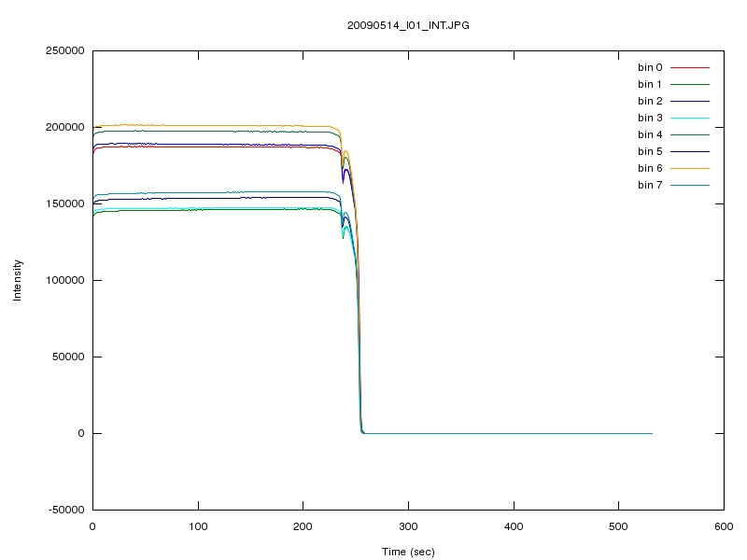This screenshot has height=560, width=747.
Task: Click the 250000 y-axis tick label
Action: coord(64,51)
